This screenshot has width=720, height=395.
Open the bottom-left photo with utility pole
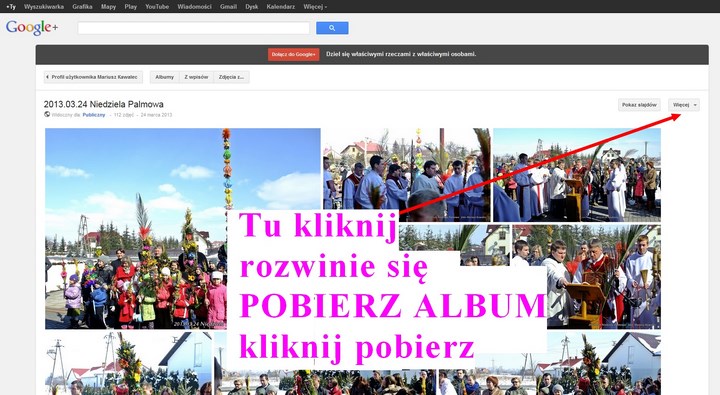pos(129,363)
